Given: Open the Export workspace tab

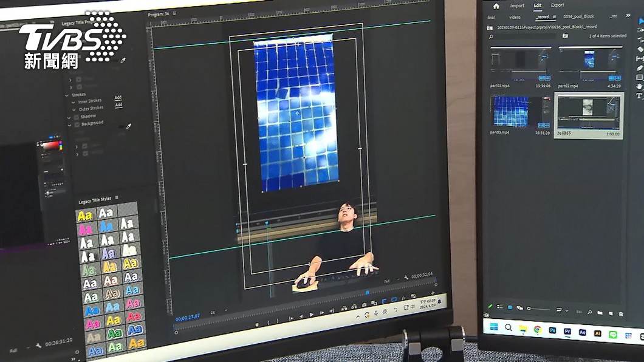Looking at the screenshot, I should [557, 5].
